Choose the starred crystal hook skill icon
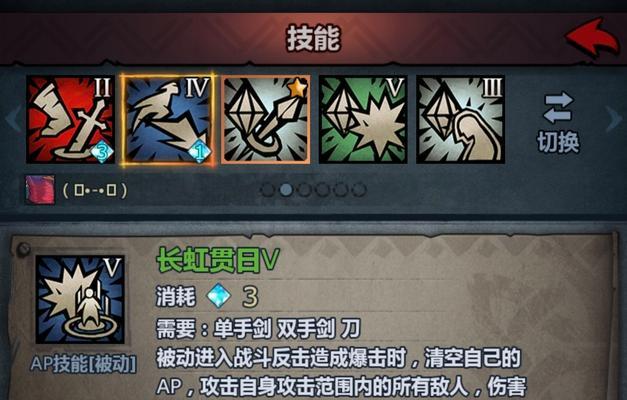 click(x=266, y=119)
